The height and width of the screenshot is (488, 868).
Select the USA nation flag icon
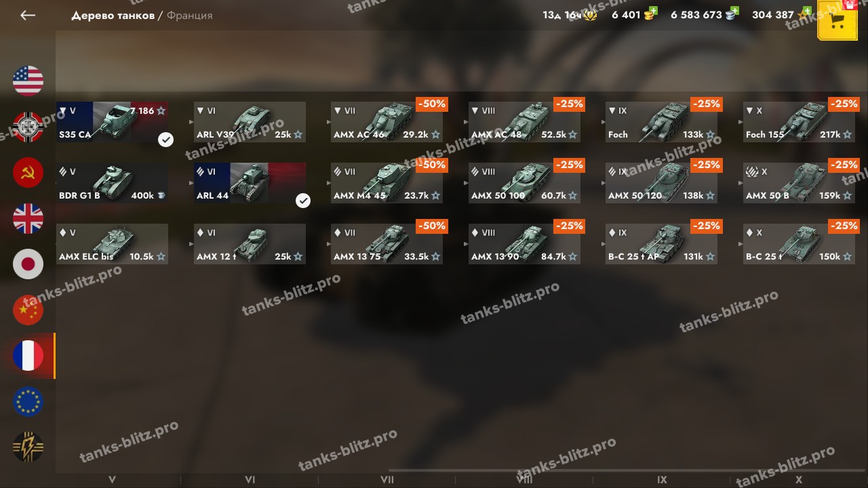28,80
